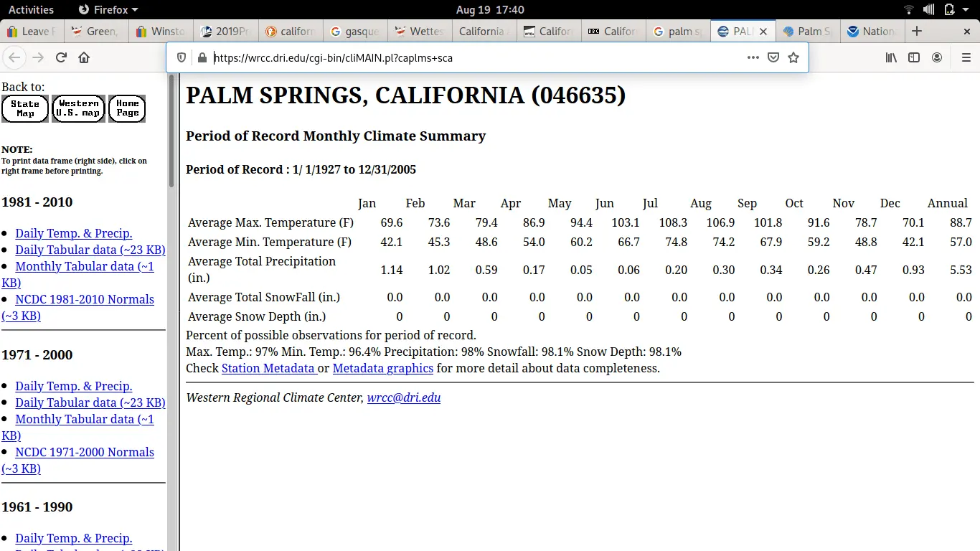Bookmark this page with the star icon
Image resolution: width=980 pixels, height=551 pixels.
[x=793, y=57]
